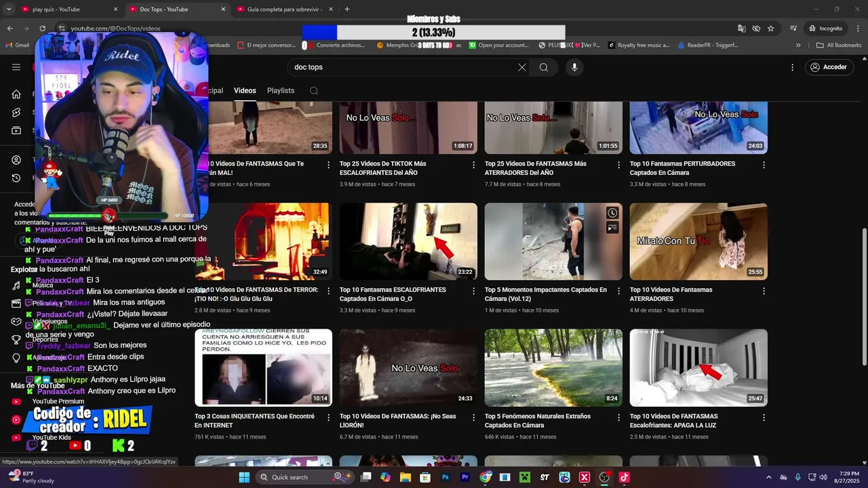This screenshot has height=488, width=868.
Task: Open options for Momentos Impactantes Vol.12 video
Action: (618, 291)
